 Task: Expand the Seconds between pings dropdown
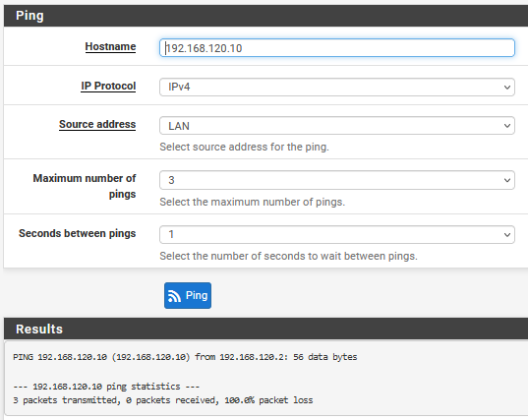point(337,234)
